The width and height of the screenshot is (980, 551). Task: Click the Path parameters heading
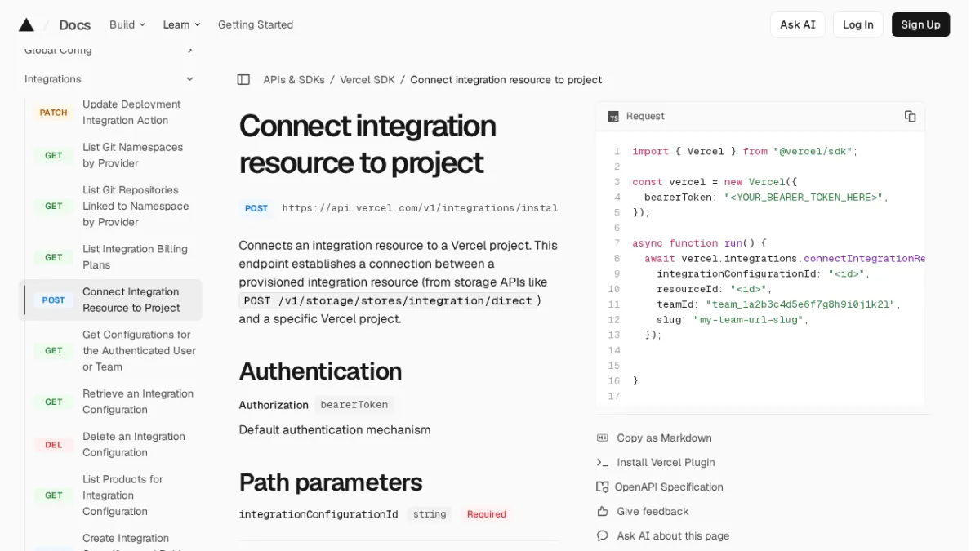(x=331, y=482)
